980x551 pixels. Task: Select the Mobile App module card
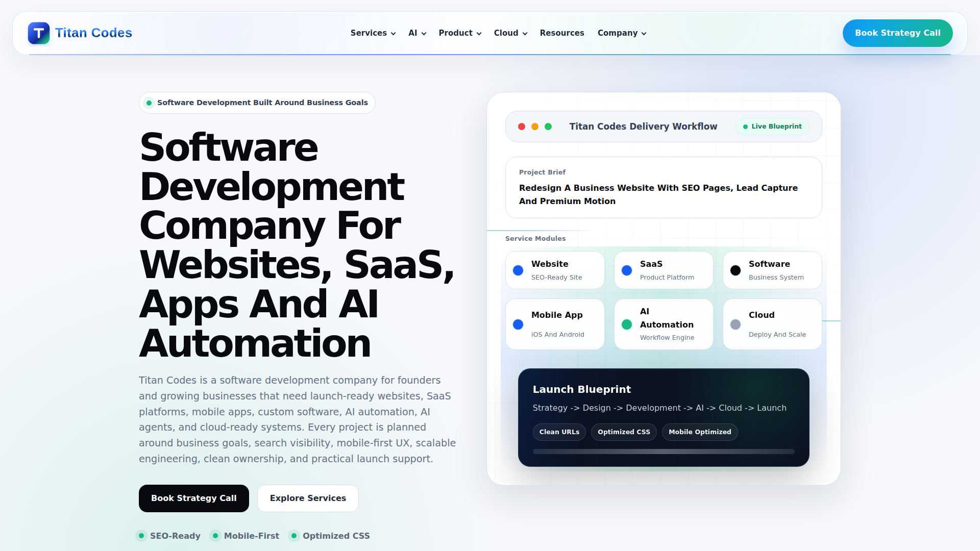(555, 324)
